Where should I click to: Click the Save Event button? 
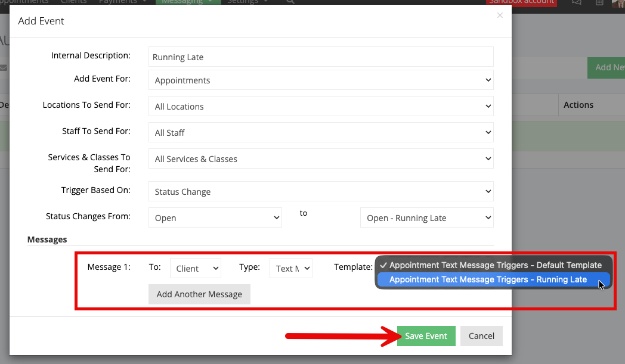point(426,336)
